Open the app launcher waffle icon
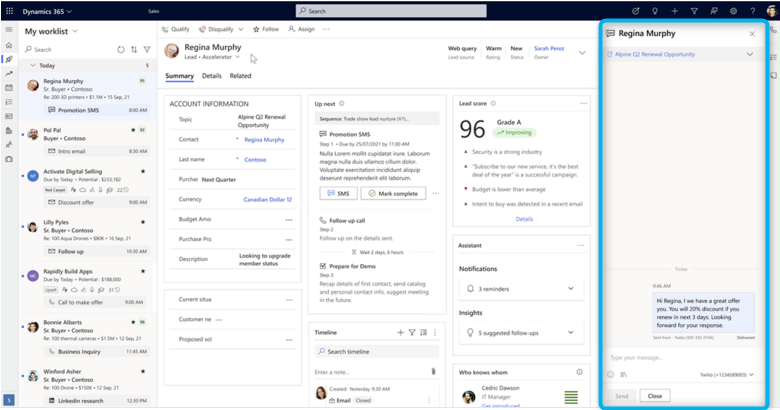Image resolution: width=780 pixels, height=410 pixels. click(9, 11)
